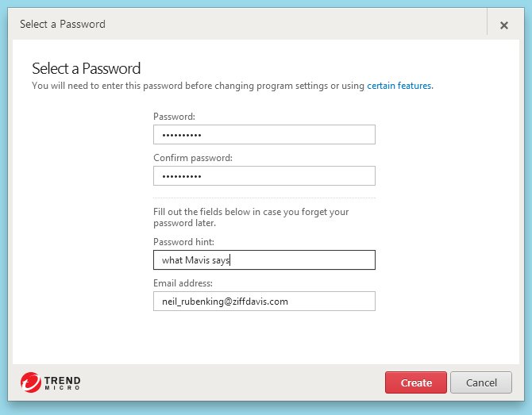
Task: Click the Password hint: label
Action: click(183, 242)
